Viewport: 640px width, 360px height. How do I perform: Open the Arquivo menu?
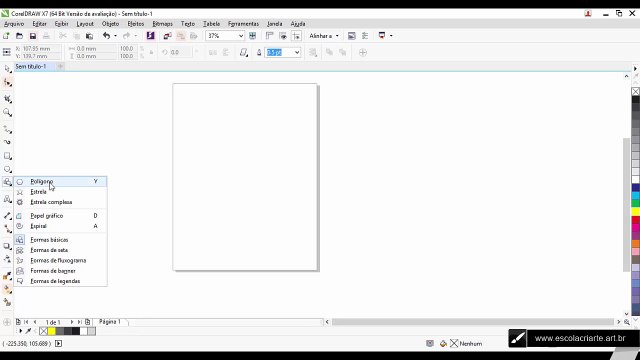14,24
